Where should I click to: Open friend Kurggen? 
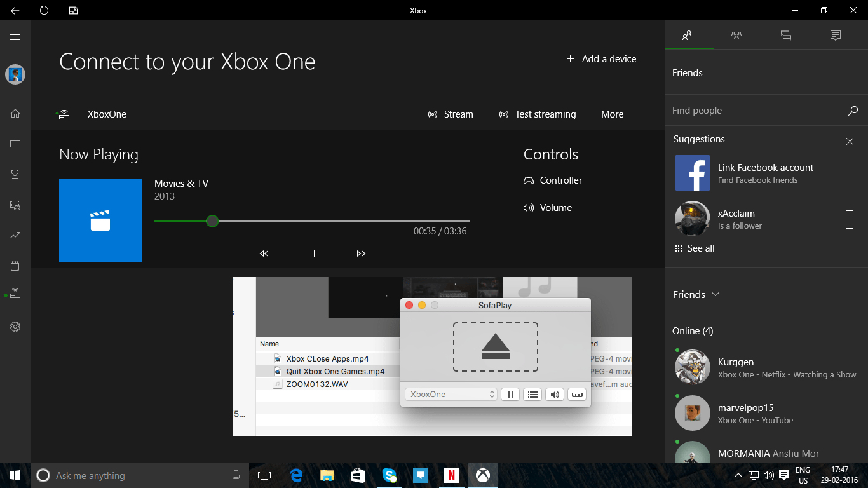click(766, 367)
